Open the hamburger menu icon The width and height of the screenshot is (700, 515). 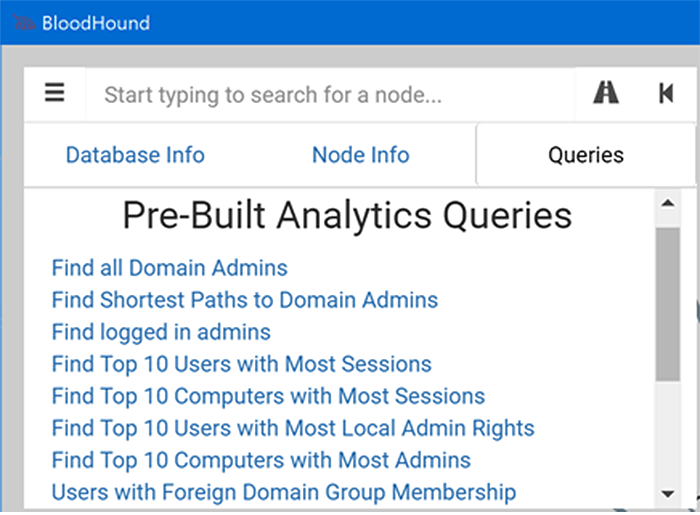tap(54, 94)
